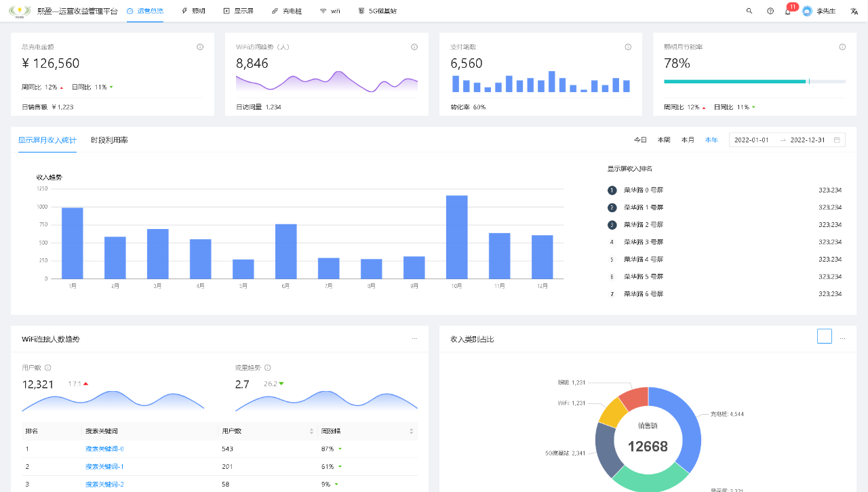Click info icon on 总充电金额 card
Viewport: 868px width, 492px height.
[200, 47]
